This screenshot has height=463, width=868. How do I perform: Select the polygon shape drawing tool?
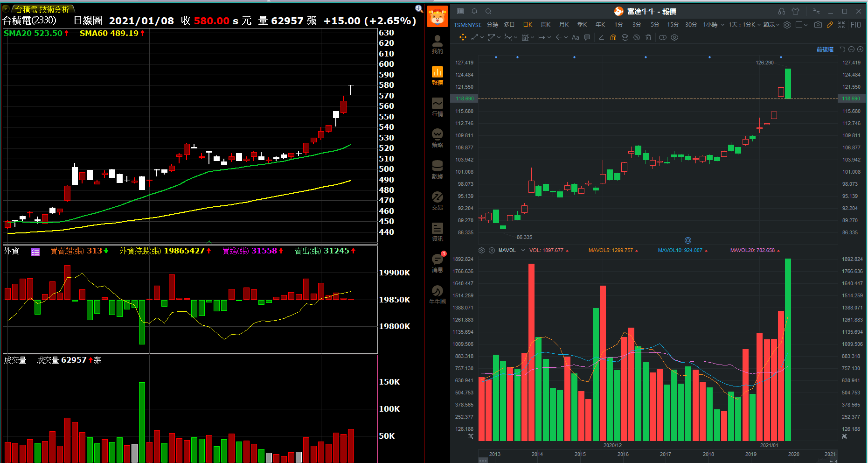pos(491,37)
